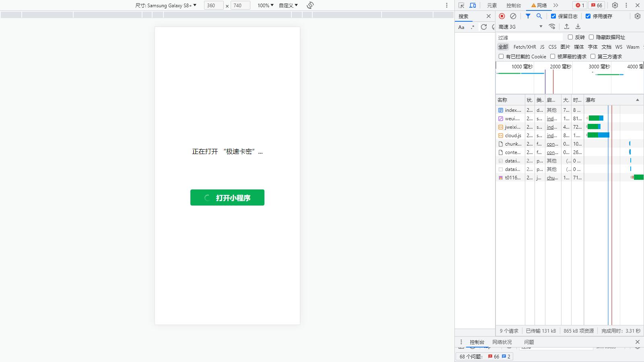Viewport: 644px width, 362px height.
Task: Rotate the emulated device orientation
Action: coord(310,5)
